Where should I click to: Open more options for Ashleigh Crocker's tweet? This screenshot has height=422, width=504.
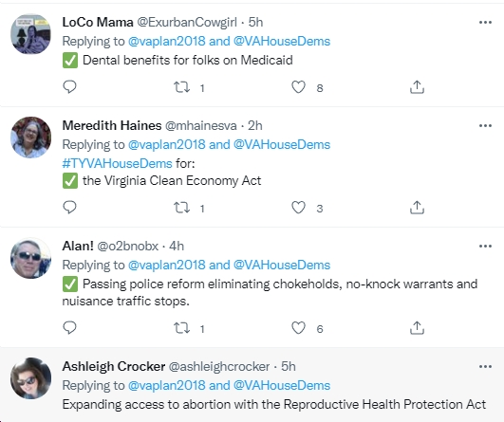coord(485,366)
